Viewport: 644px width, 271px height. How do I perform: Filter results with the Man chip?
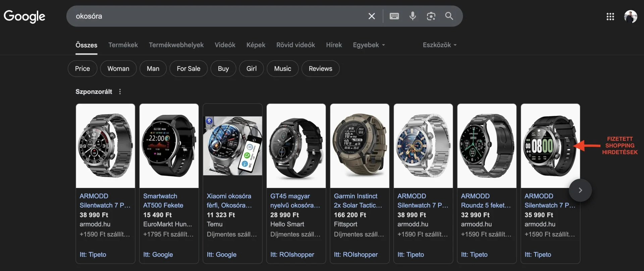coord(153,69)
